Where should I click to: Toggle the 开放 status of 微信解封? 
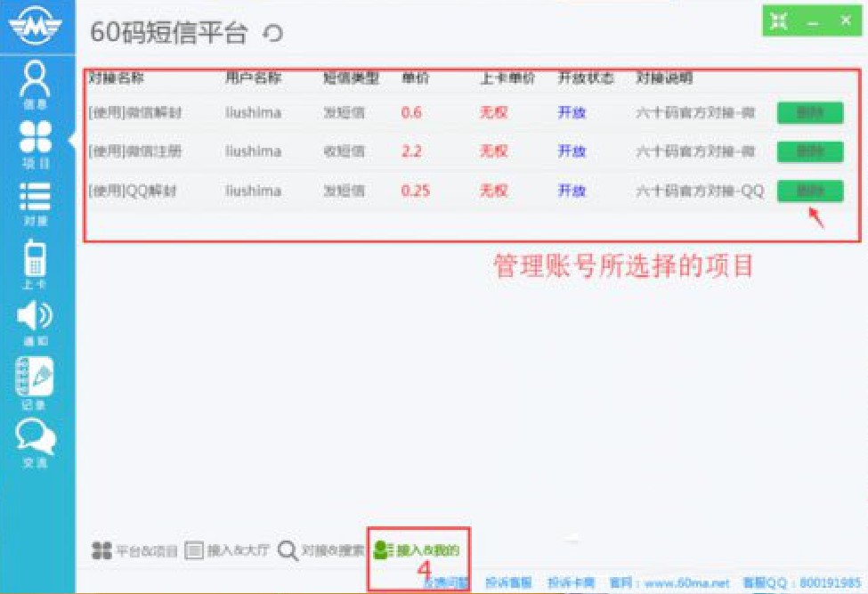[x=571, y=112]
